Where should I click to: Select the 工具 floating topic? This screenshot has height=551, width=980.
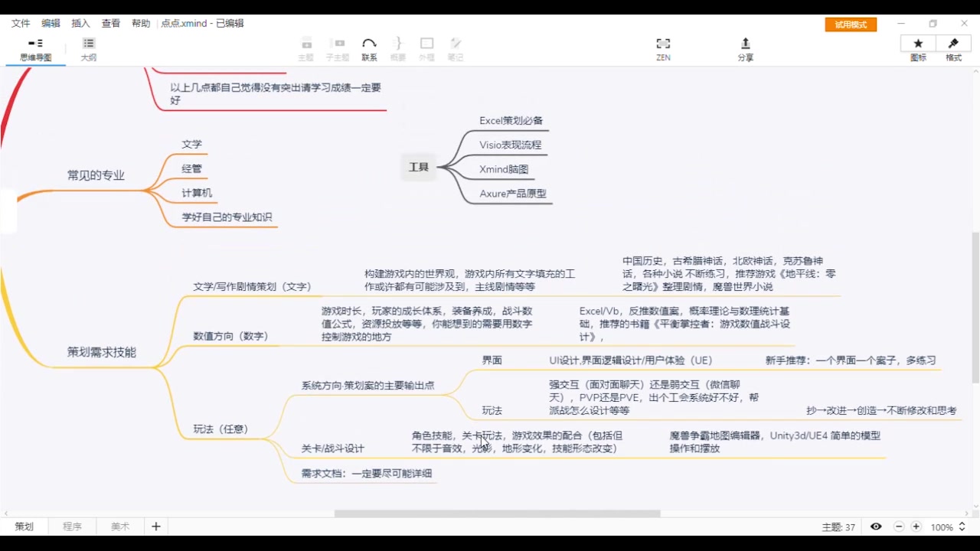point(418,167)
